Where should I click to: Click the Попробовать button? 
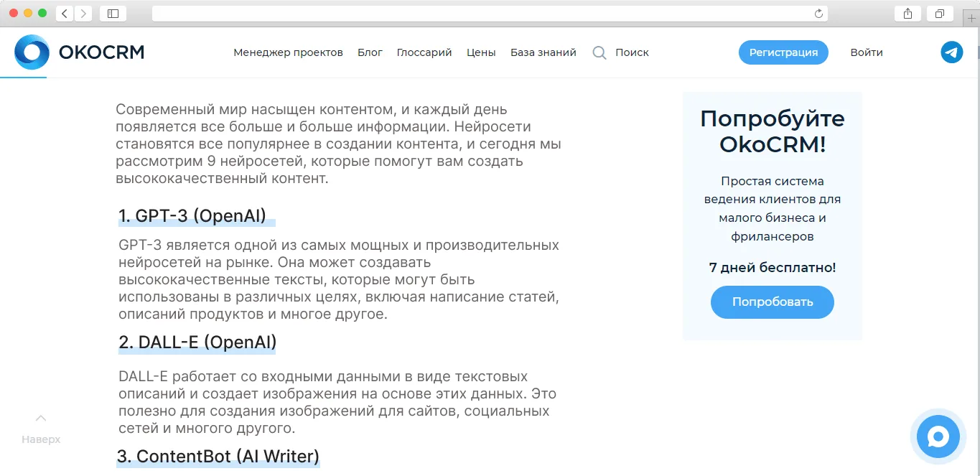[x=773, y=302]
